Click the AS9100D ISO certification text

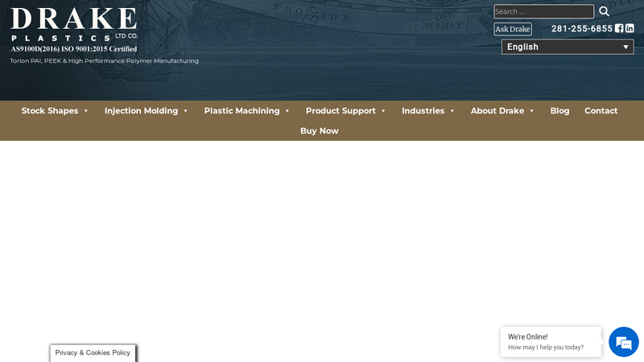point(73,49)
